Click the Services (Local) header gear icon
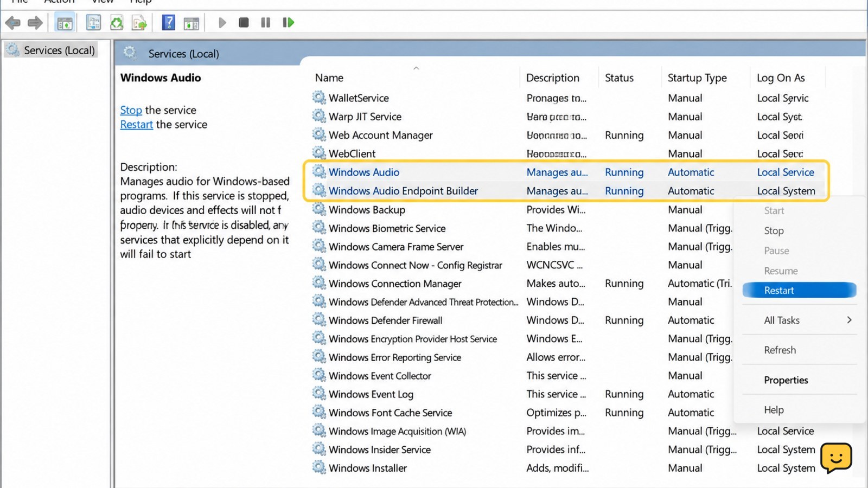Image resolution: width=868 pixels, height=488 pixels. 129,52
